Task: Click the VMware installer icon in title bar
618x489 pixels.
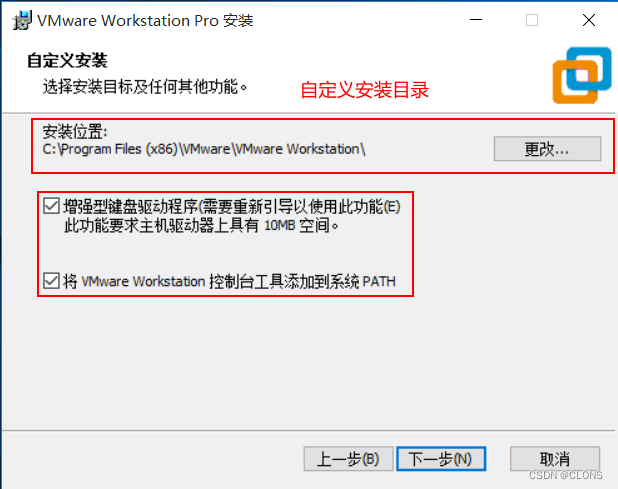Action: (x=22, y=20)
